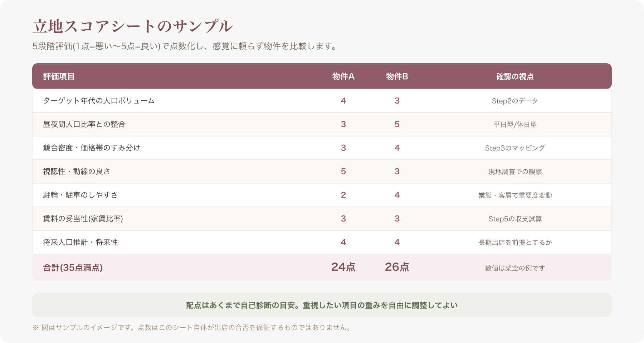Click the 合計(35点満点) row label
Viewport: 644px width, 343px height.
[73, 268]
